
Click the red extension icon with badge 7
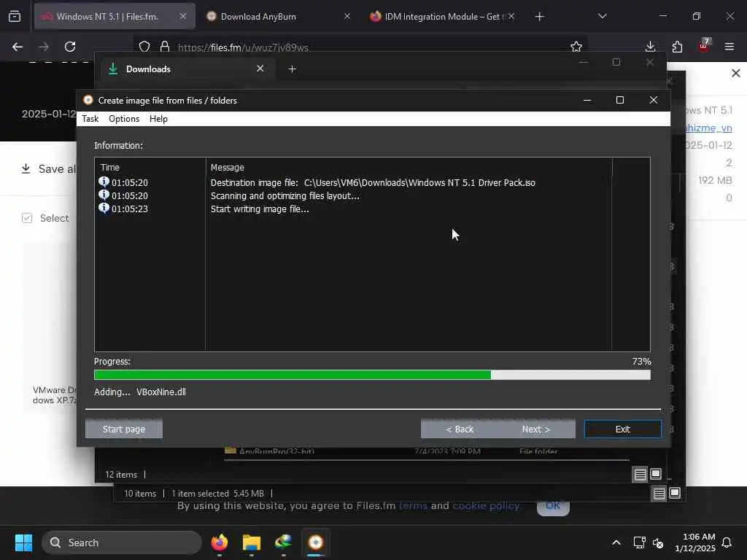click(x=704, y=46)
